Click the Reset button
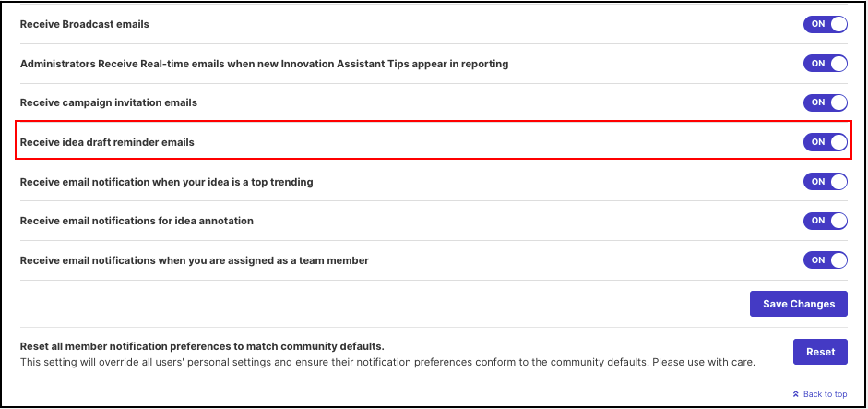The image size is (868, 409). (820, 352)
